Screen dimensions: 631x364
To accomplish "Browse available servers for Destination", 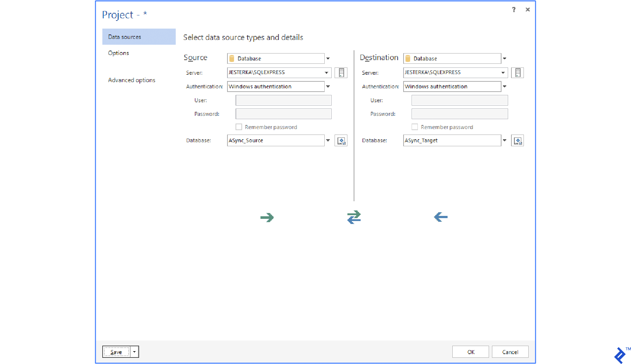I will click(517, 72).
